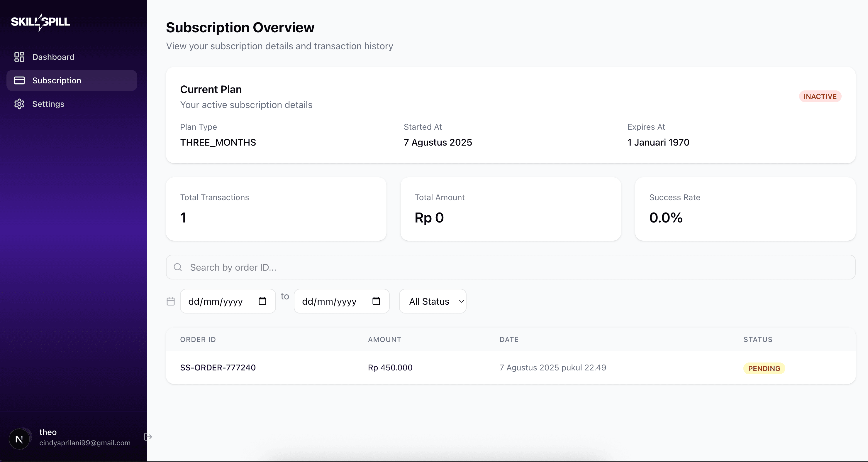Click the Started At value 7 Agustus 2025
The image size is (868, 462).
pyautogui.click(x=438, y=142)
